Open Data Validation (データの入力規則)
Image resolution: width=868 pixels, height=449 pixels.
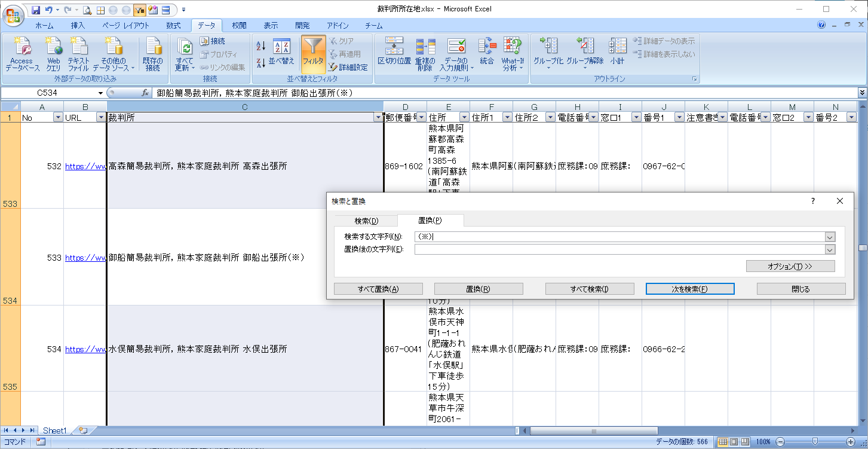coord(456,54)
